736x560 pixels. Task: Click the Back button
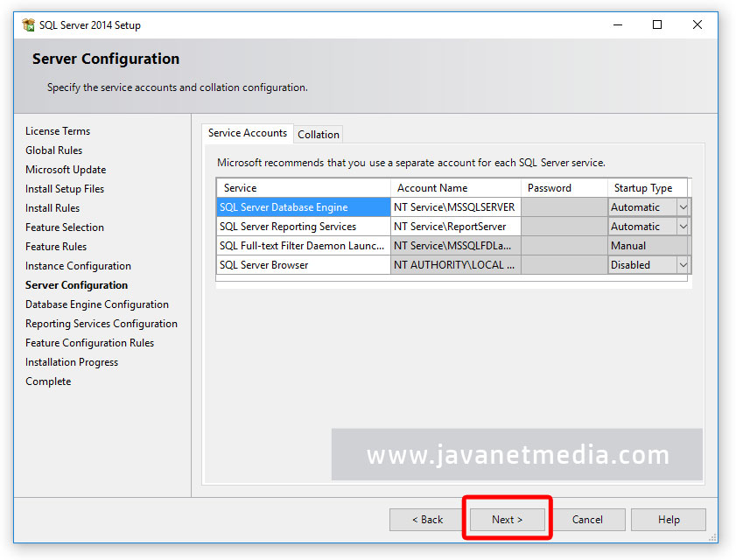(427, 519)
